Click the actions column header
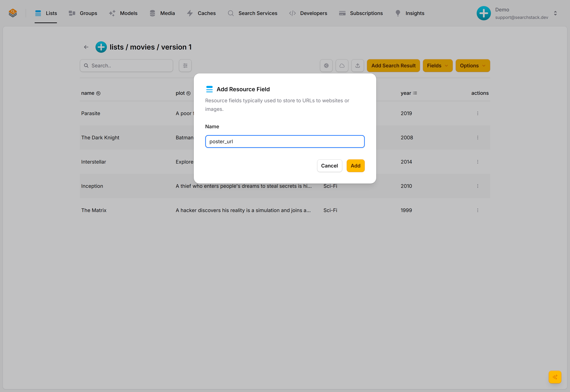 click(480, 93)
